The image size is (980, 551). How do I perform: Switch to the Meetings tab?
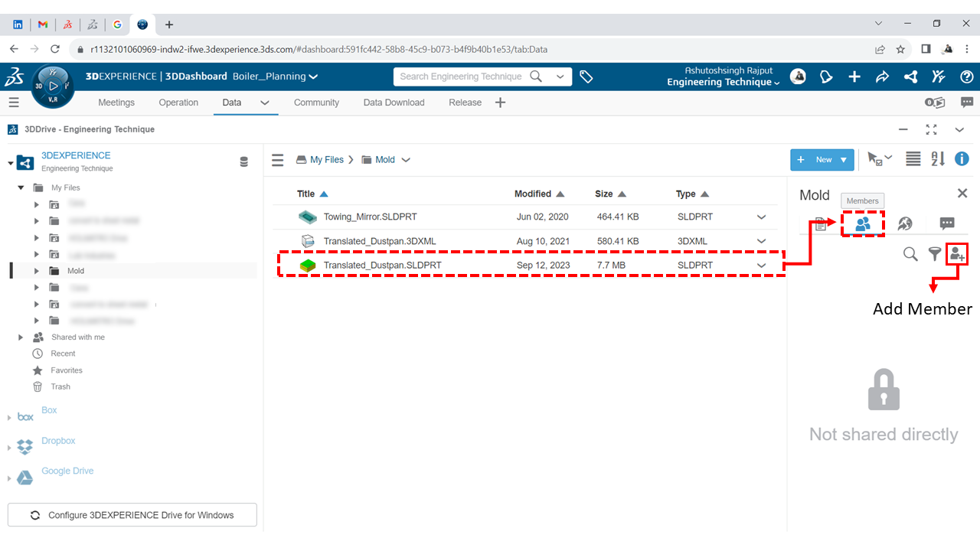click(116, 103)
